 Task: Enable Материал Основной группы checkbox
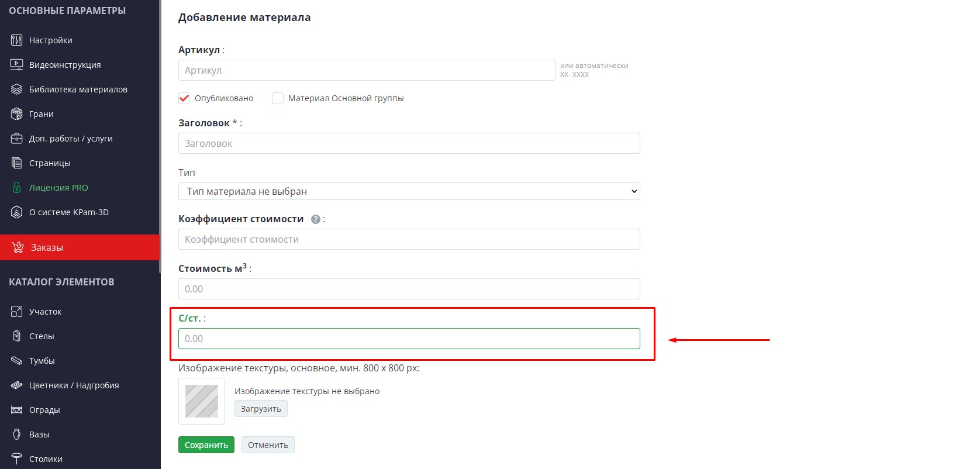click(x=278, y=98)
